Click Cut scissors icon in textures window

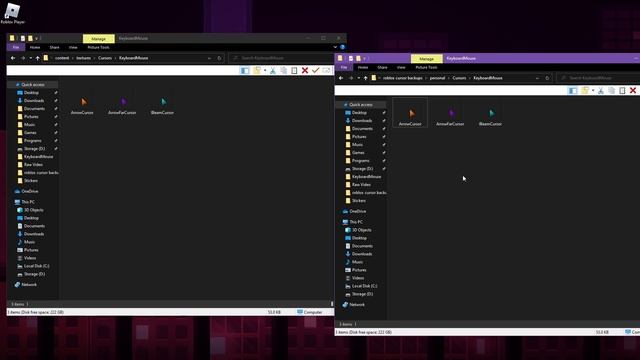[273, 71]
